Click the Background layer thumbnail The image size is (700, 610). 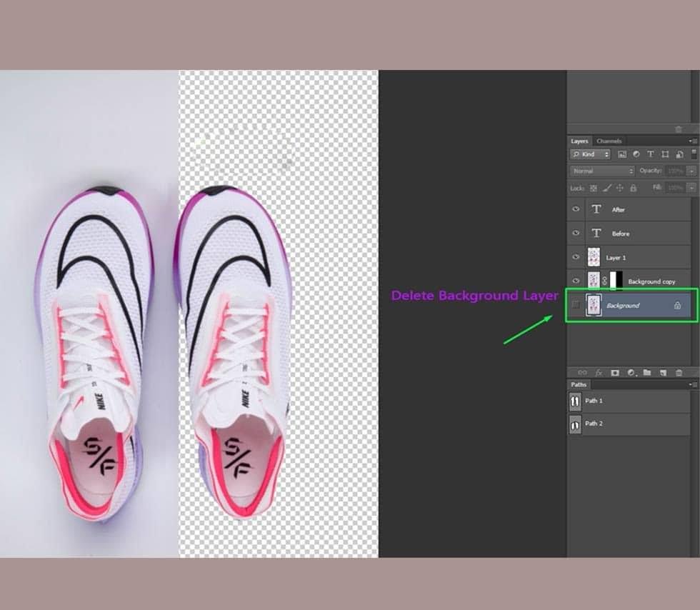point(594,306)
